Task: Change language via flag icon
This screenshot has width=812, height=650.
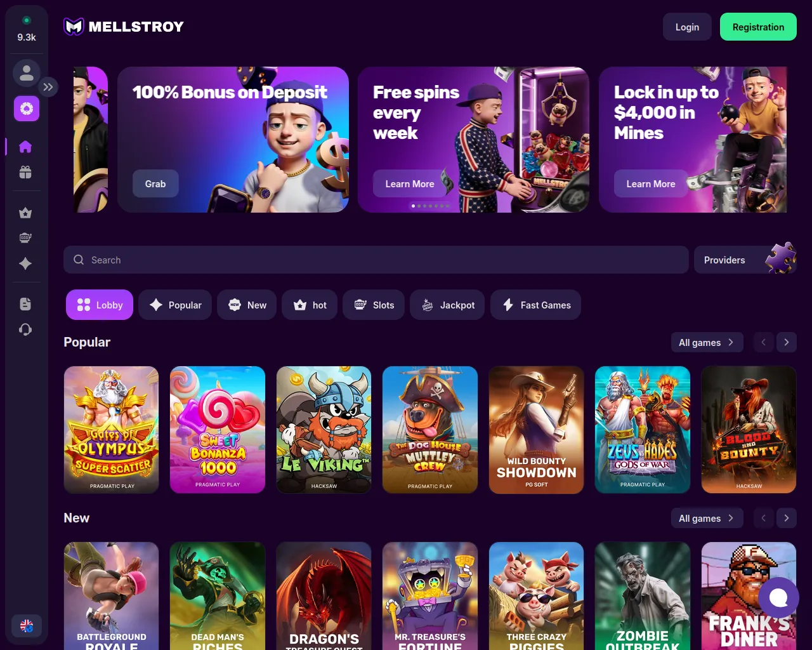Action: 27,626
